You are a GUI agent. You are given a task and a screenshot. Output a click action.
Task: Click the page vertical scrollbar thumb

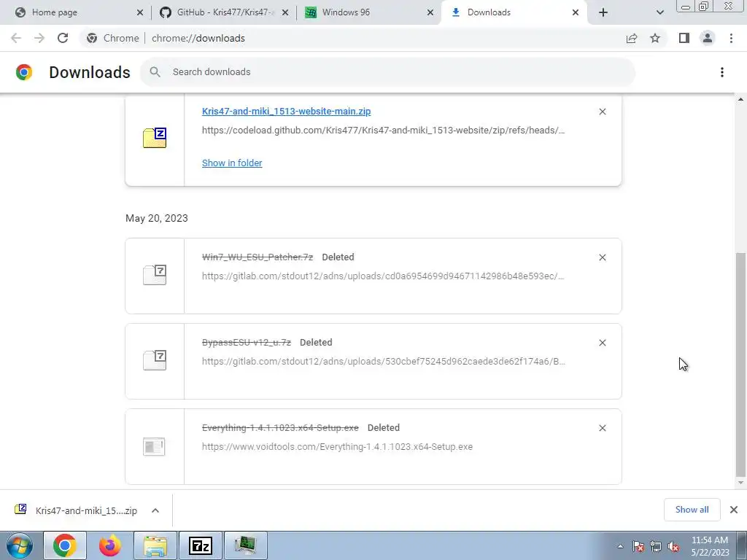(x=740, y=365)
